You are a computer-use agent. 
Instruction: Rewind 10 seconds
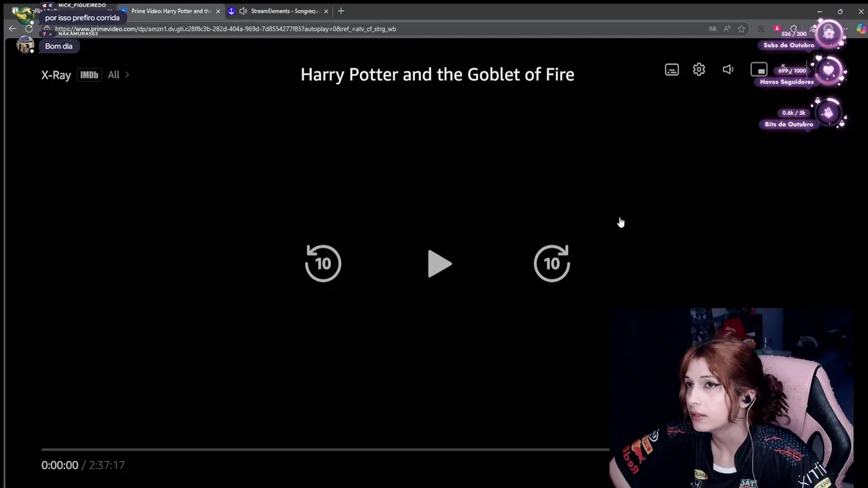pyautogui.click(x=323, y=263)
